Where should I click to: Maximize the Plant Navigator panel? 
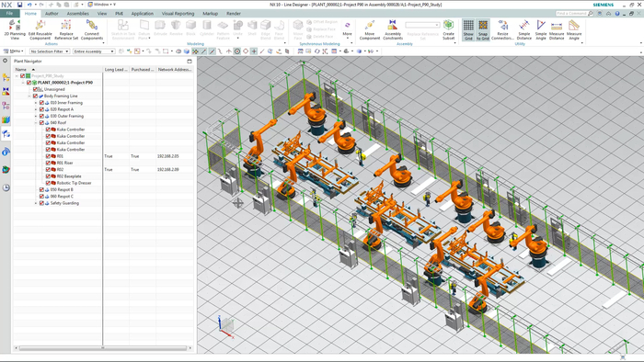click(x=190, y=61)
